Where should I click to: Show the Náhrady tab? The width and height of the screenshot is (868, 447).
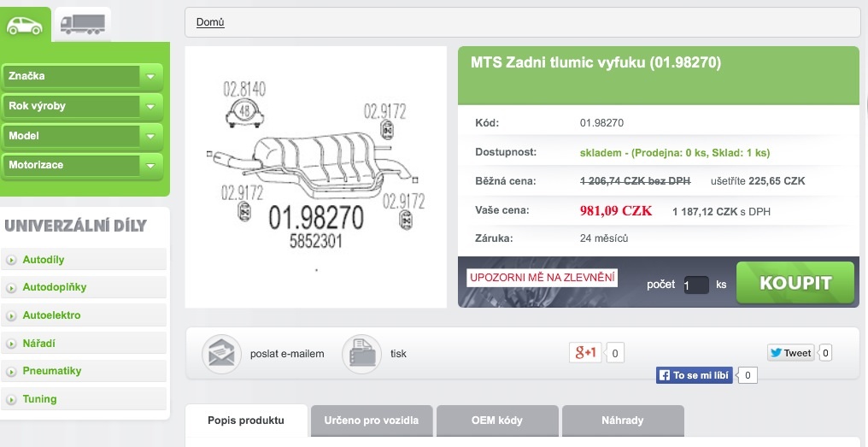pos(622,421)
